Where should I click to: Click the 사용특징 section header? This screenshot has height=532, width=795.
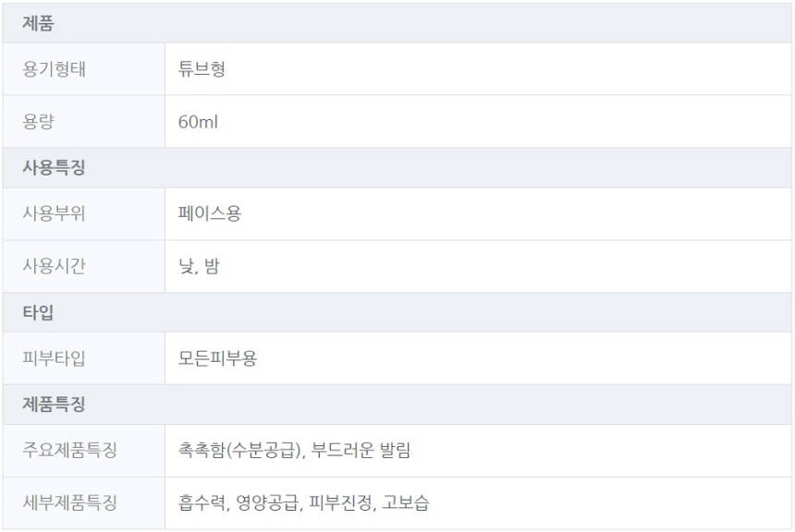point(54,168)
